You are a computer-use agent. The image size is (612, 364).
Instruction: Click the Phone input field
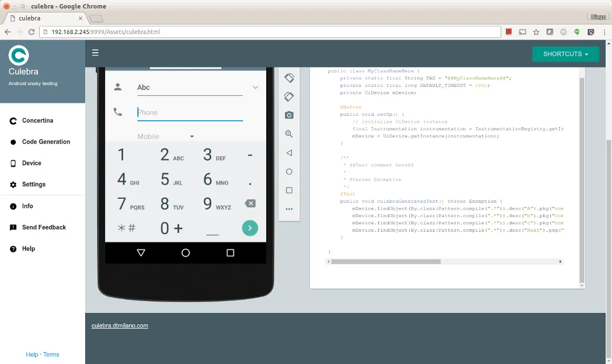pyautogui.click(x=190, y=112)
